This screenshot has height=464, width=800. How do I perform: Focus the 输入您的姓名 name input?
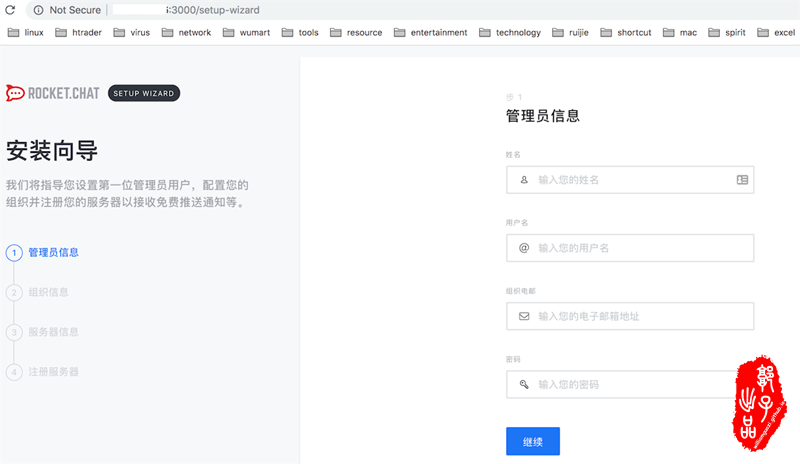coord(630,180)
